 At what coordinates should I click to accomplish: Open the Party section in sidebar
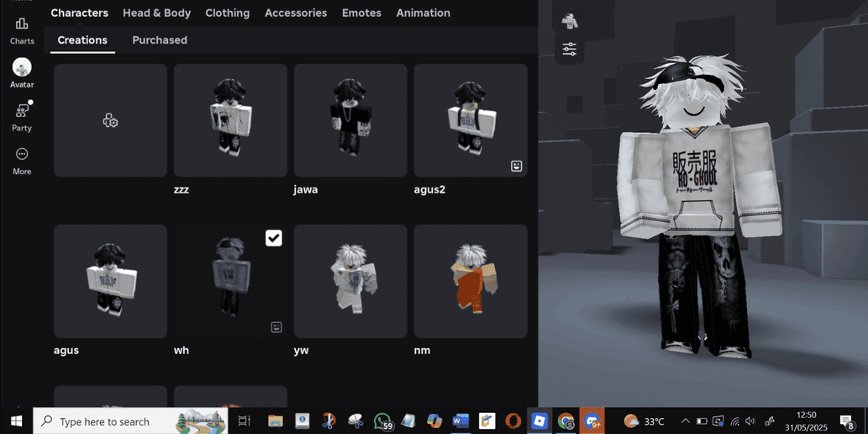click(22, 116)
